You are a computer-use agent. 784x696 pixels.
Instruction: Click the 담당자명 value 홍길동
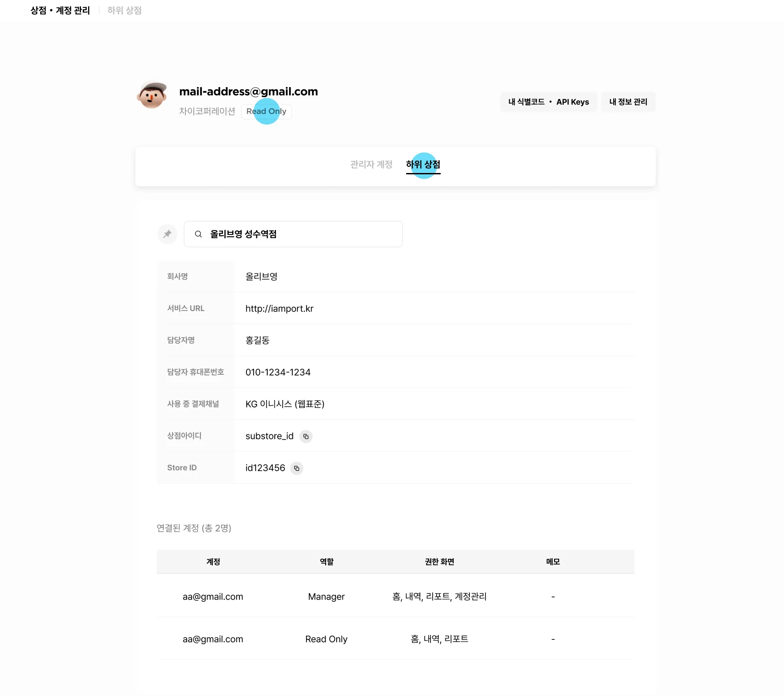(257, 340)
